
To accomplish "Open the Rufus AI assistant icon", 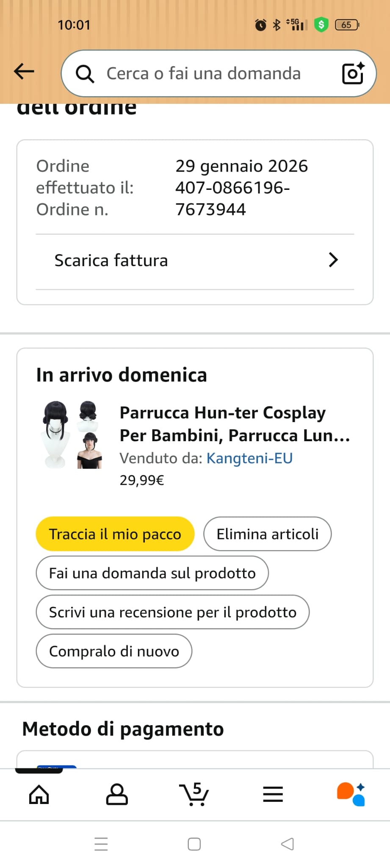I will coord(351,794).
